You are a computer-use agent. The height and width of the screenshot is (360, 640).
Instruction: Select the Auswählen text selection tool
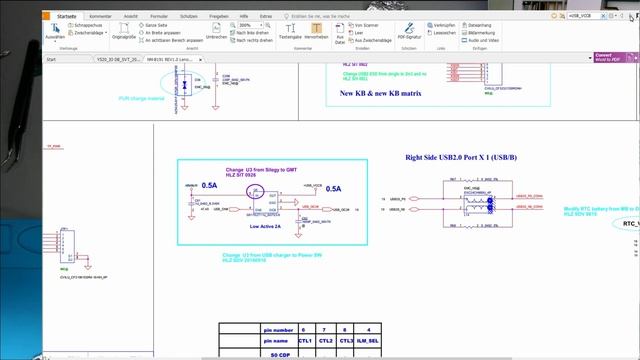click(55, 31)
